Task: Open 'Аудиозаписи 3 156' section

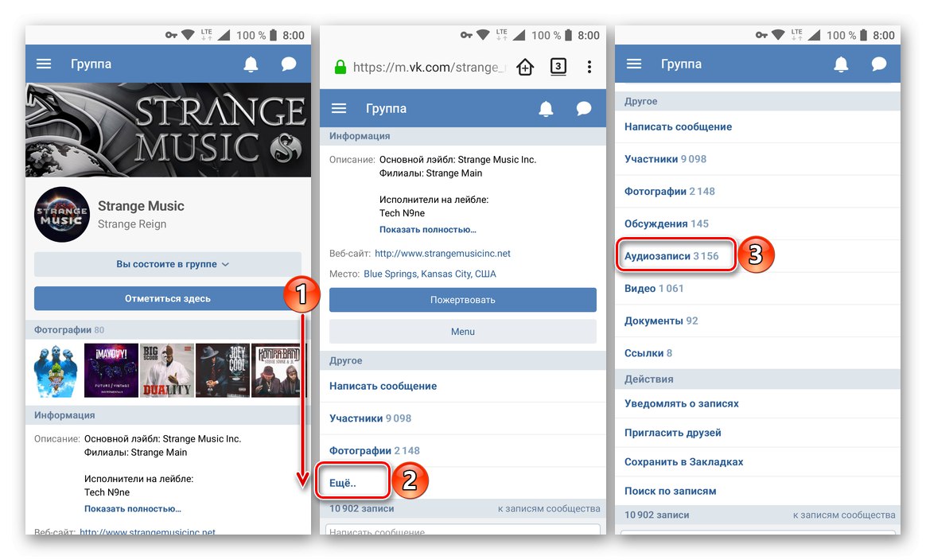Action: pyautogui.click(x=671, y=256)
